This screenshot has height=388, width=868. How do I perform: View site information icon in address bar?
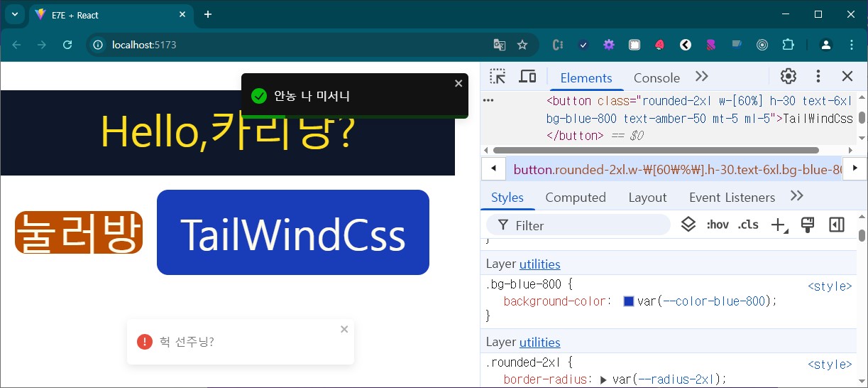point(99,45)
